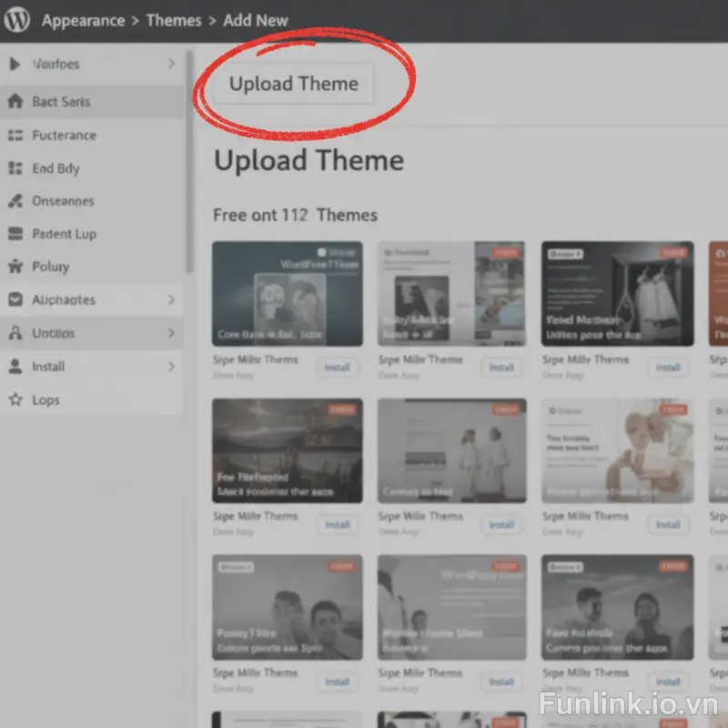
Task: Select the play icon beside Voifpes
Action: click(14, 64)
